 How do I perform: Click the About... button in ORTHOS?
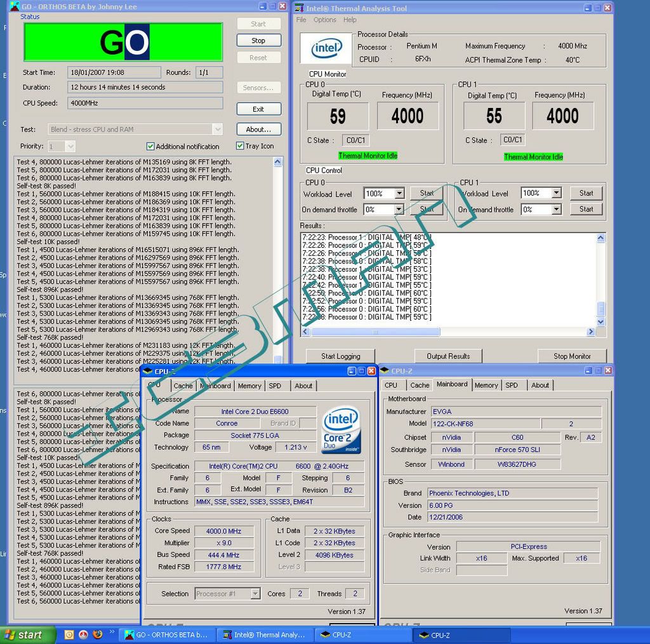coord(258,130)
